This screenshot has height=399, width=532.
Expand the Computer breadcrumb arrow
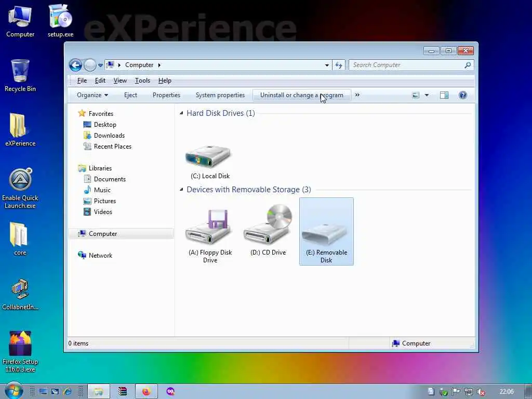[x=159, y=65]
